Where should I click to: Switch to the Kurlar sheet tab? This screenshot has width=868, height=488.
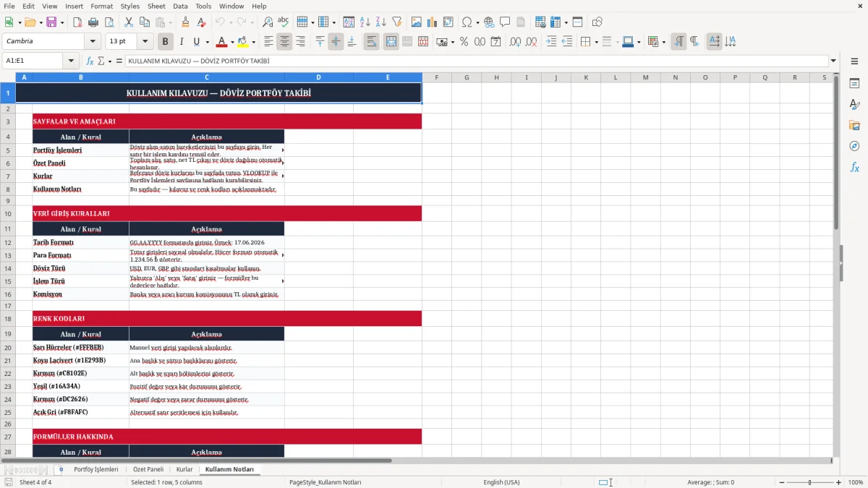(x=184, y=469)
